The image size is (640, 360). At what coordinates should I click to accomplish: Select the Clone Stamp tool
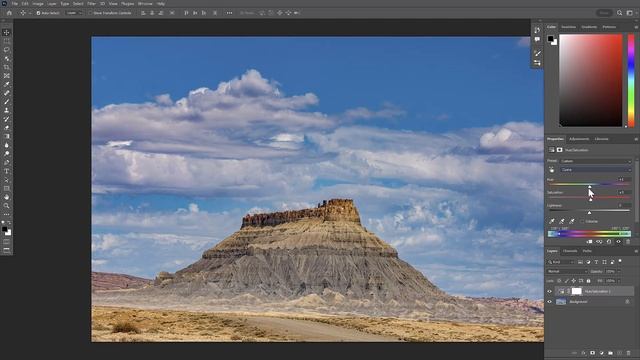pos(7,110)
